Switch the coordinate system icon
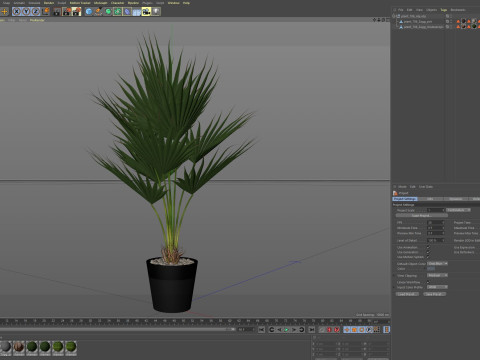 click(46, 12)
